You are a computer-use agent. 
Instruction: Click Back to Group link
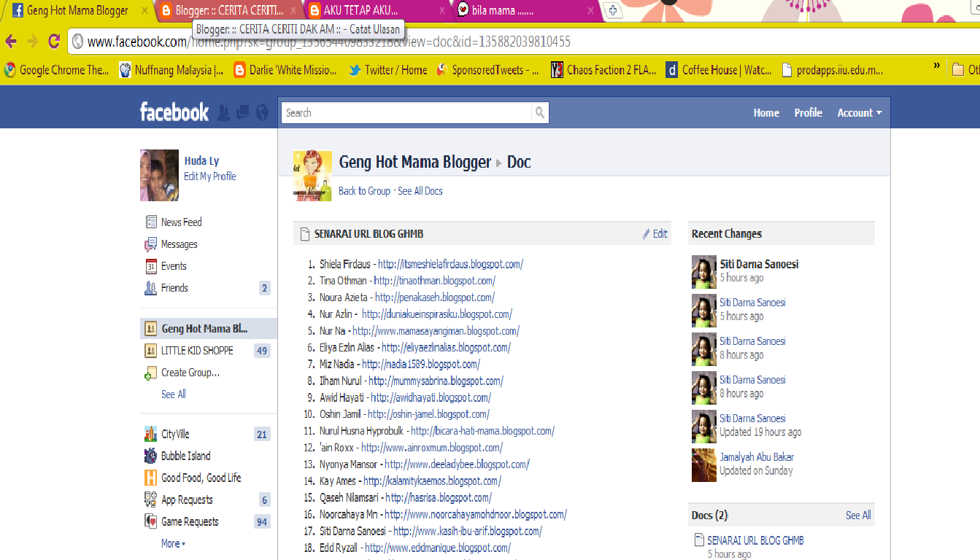pos(364,191)
